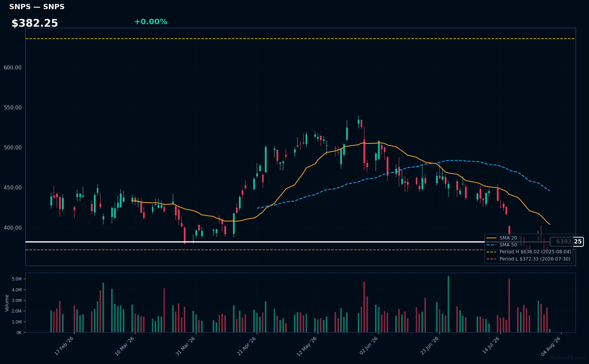Click the SNPS ticker title
Image resolution: width=589 pixels, height=364 pixels.
(37, 7)
